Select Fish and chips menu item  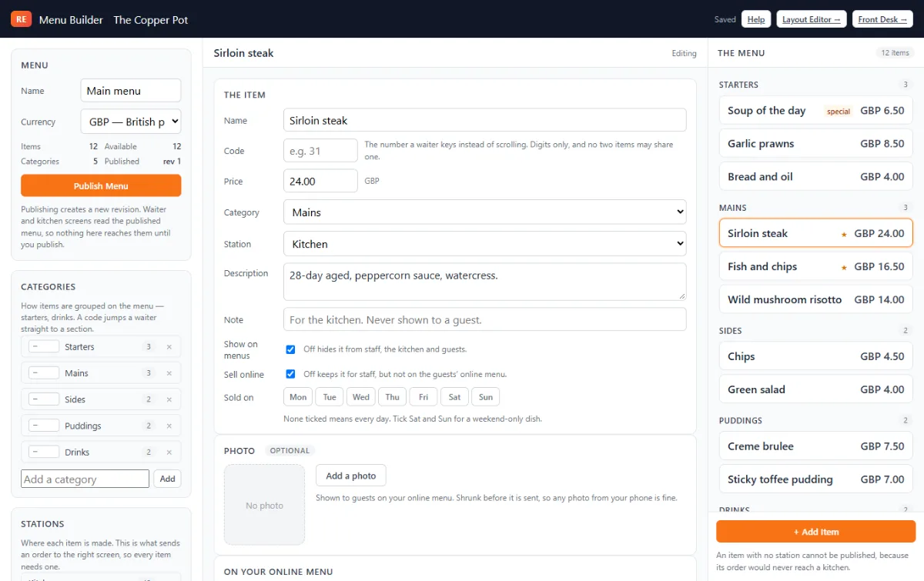(816, 267)
